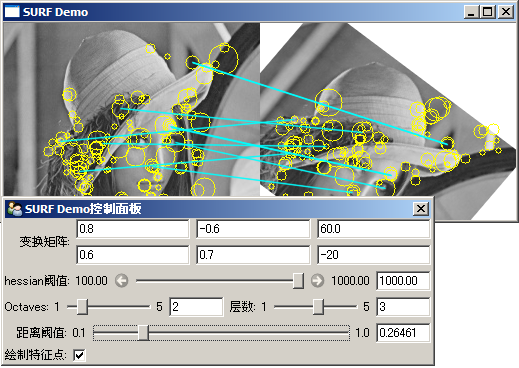
Task: Click the right arrow beside hessian阈值 slider
Action: pos(317,281)
